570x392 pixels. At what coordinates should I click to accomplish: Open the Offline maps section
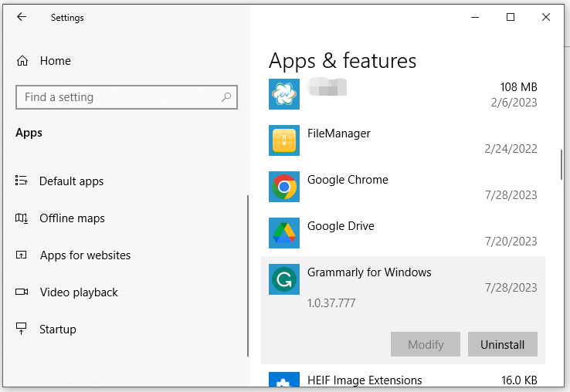point(72,218)
